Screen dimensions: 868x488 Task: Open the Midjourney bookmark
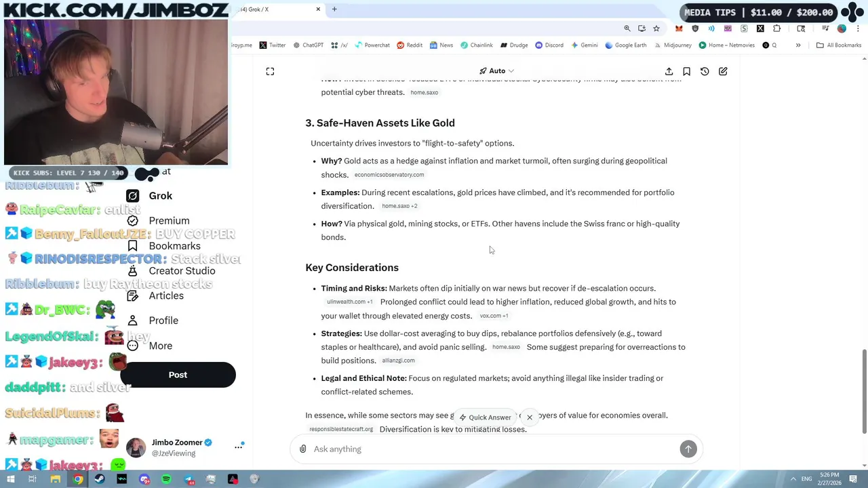click(x=673, y=45)
